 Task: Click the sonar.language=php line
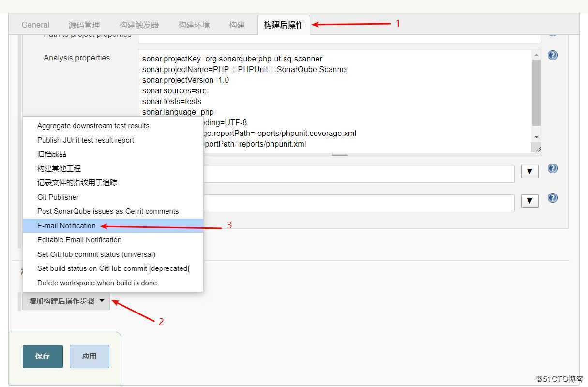click(x=178, y=112)
